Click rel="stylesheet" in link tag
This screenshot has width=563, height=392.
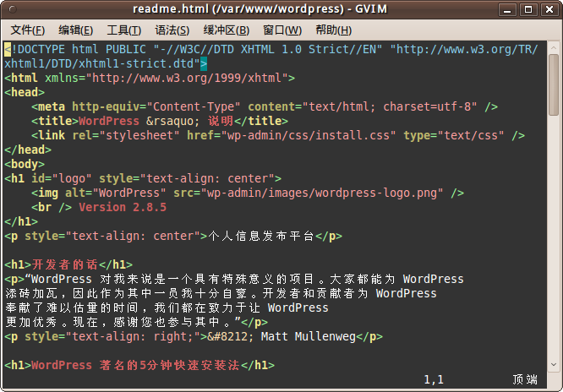point(126,135)
